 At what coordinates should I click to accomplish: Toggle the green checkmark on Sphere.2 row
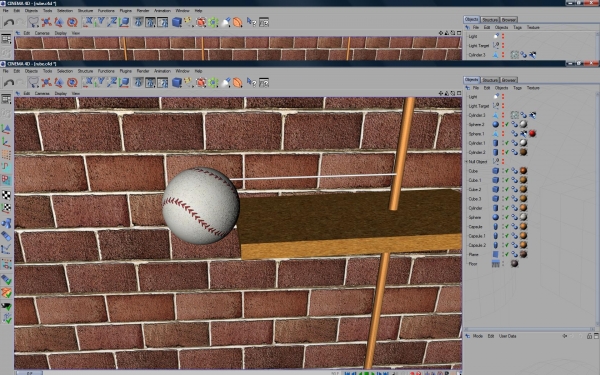(507, 124)
